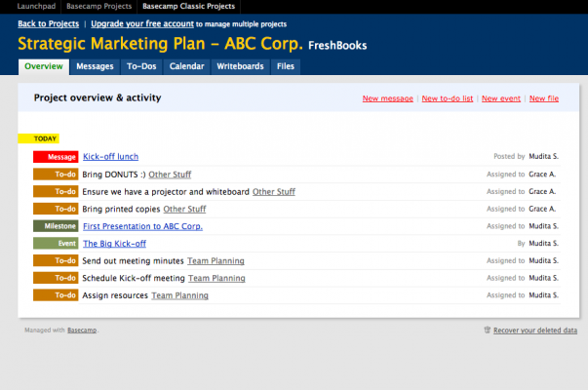Open Other Stuff list beside projector and whiteboard
The image size is (588, 390).
(274, 192)
